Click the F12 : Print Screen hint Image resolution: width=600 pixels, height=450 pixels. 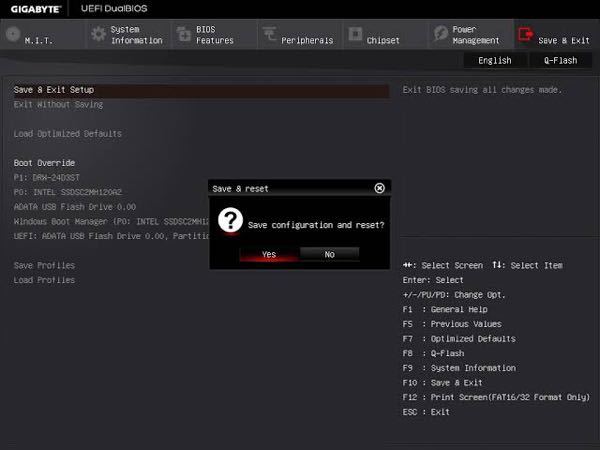tap(496, 397)
